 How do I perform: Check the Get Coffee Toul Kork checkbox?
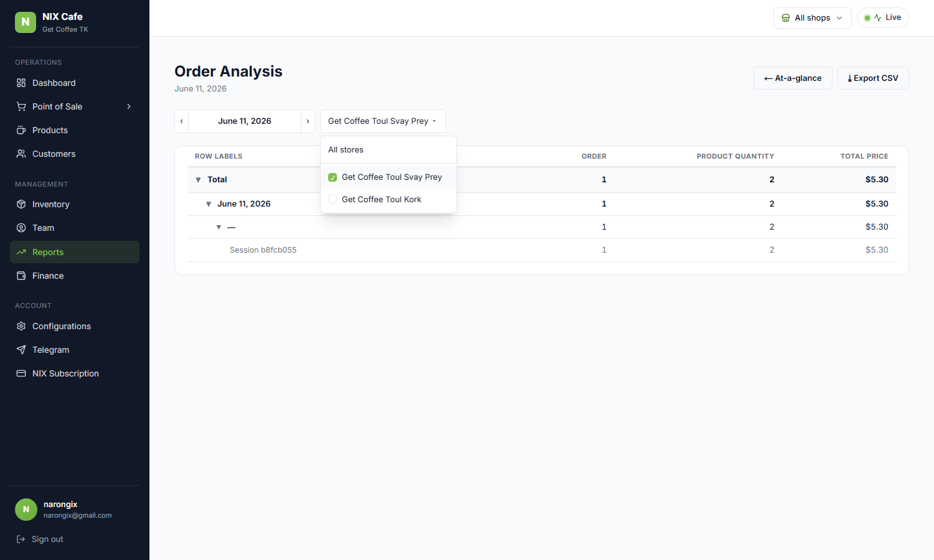[x=333, y=199]
